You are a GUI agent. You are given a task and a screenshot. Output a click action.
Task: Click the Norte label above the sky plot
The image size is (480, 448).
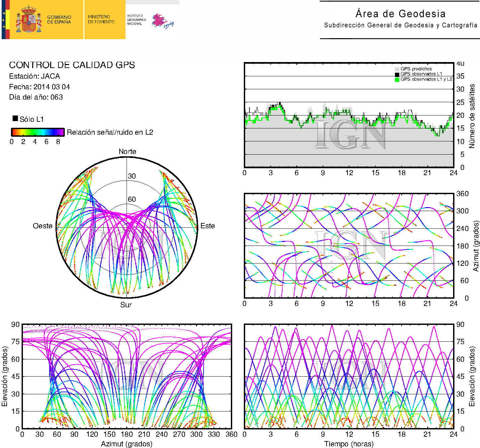click(x=127, y=152)
